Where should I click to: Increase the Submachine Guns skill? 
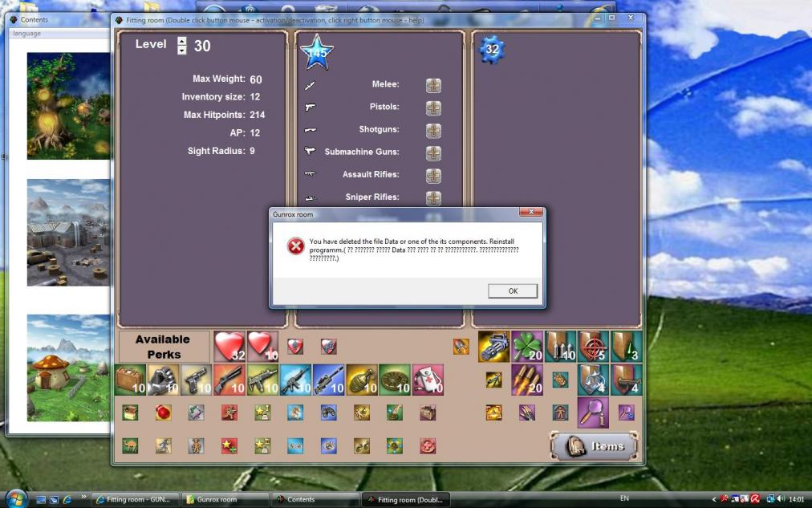(x=433, y=152)
